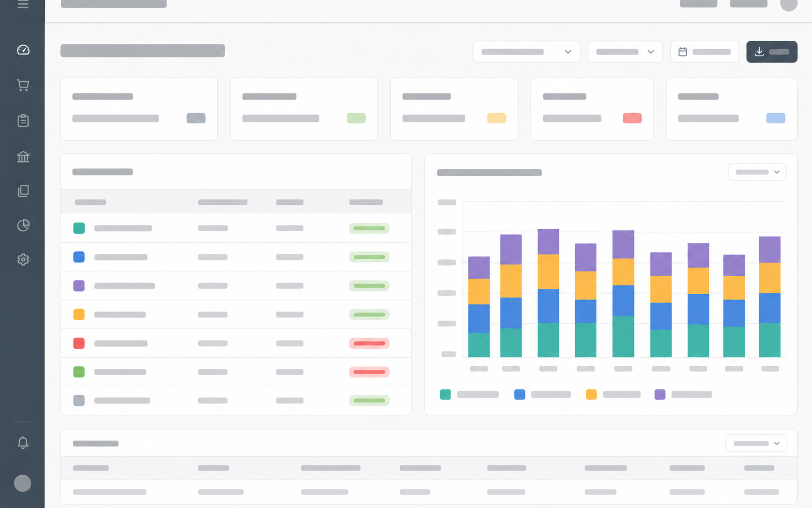Image resolution: width=812 pixels, height=508 pixels.
Task: Expand the second filter dropdown in header
Action: [x=625, y=52]
